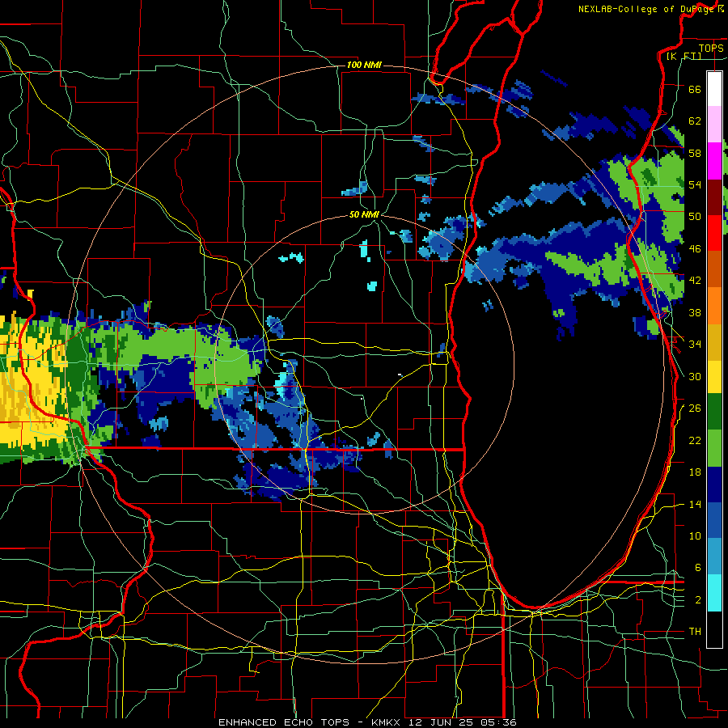Click the '50 NMI' range ring label

point(364,214)
